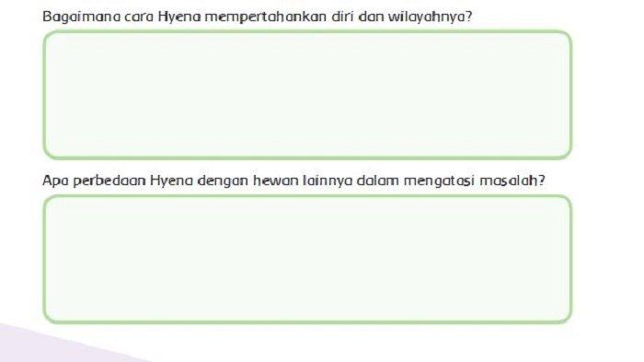
Task: Click the purple decorative shape in the corner
Action: 62,344
